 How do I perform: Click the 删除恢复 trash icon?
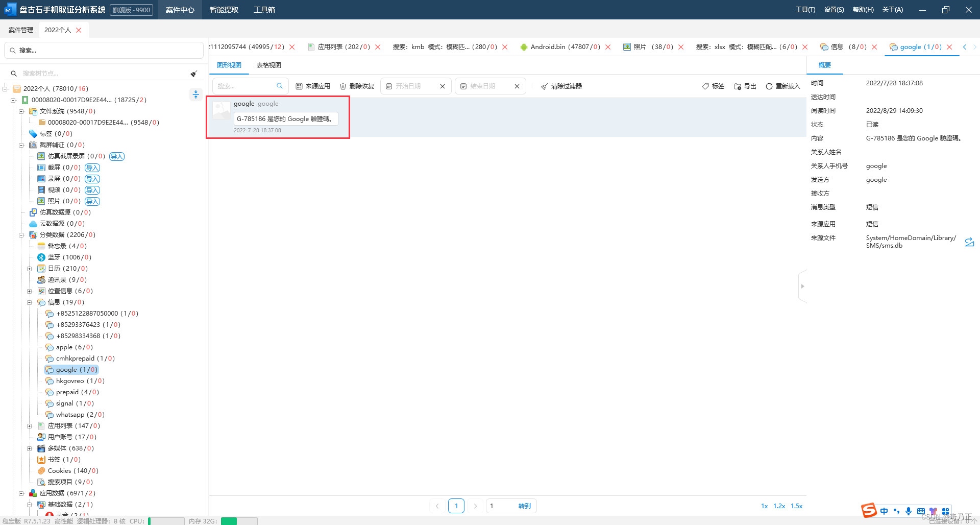(x=343, y=86)
